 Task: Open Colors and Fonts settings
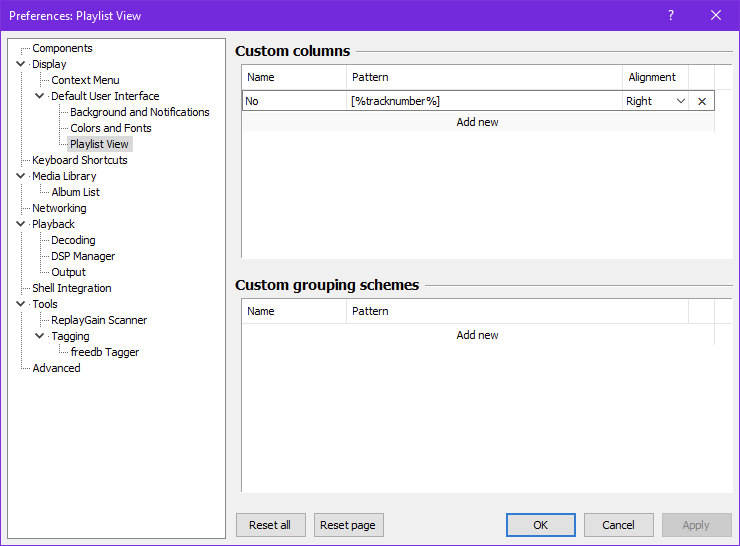click(111, 128)
